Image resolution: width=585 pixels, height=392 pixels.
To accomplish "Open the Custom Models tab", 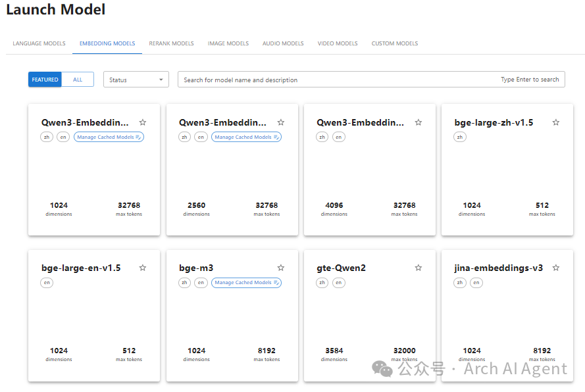I will [x=394, y=43].
